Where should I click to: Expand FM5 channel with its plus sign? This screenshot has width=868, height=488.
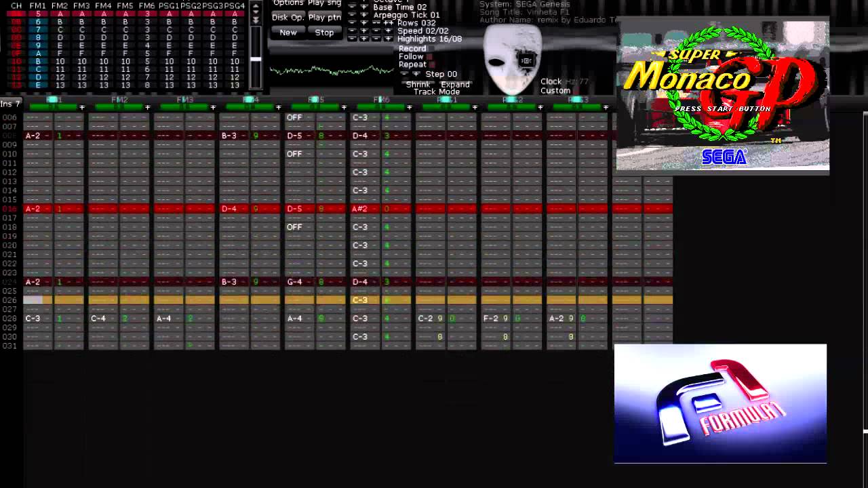point(344,107)
